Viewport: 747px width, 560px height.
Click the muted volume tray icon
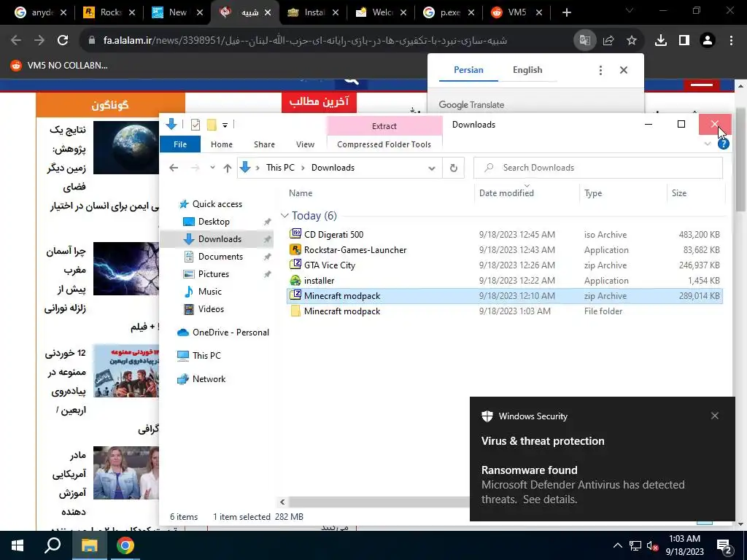652,545
